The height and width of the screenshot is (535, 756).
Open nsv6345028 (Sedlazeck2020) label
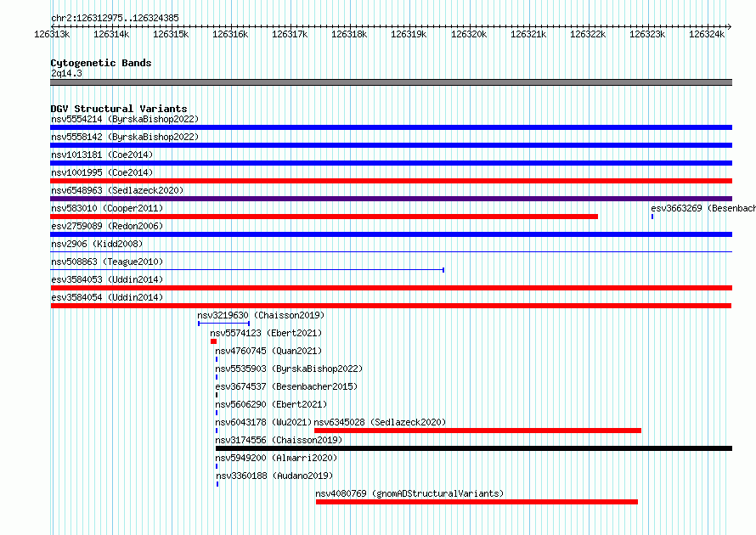(x=380, y=422)
